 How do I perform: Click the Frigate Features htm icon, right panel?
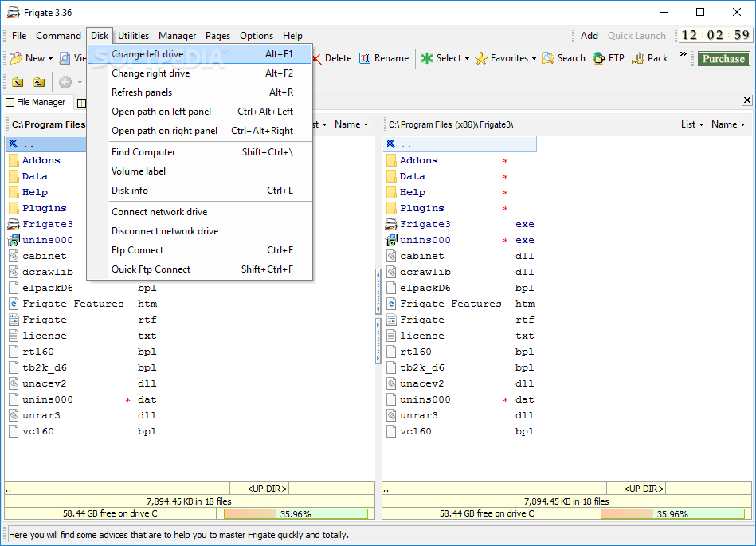[391, 304]
